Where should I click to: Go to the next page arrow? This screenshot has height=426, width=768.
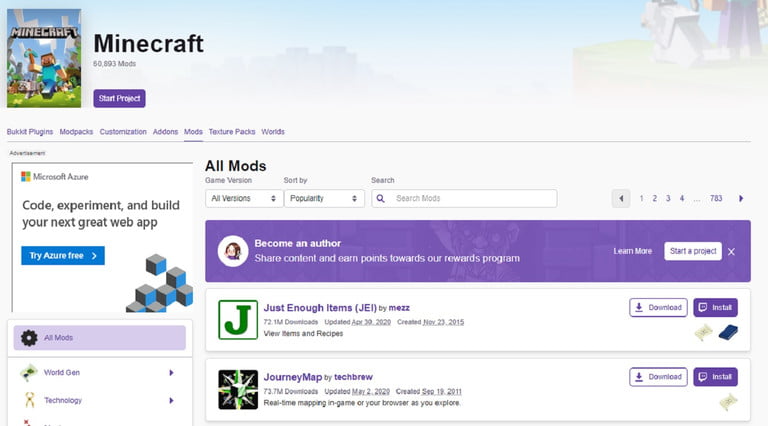point(741,198)
